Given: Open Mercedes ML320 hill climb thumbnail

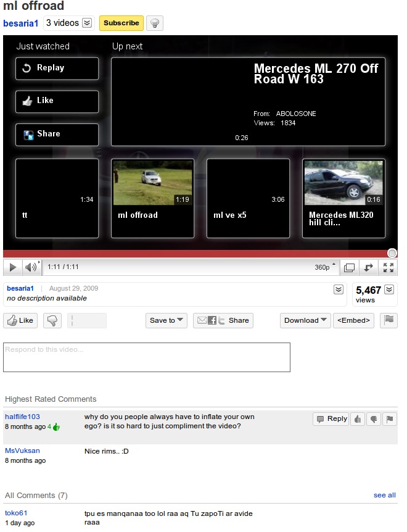Looking at the screenshot, I should click(343, 183).
